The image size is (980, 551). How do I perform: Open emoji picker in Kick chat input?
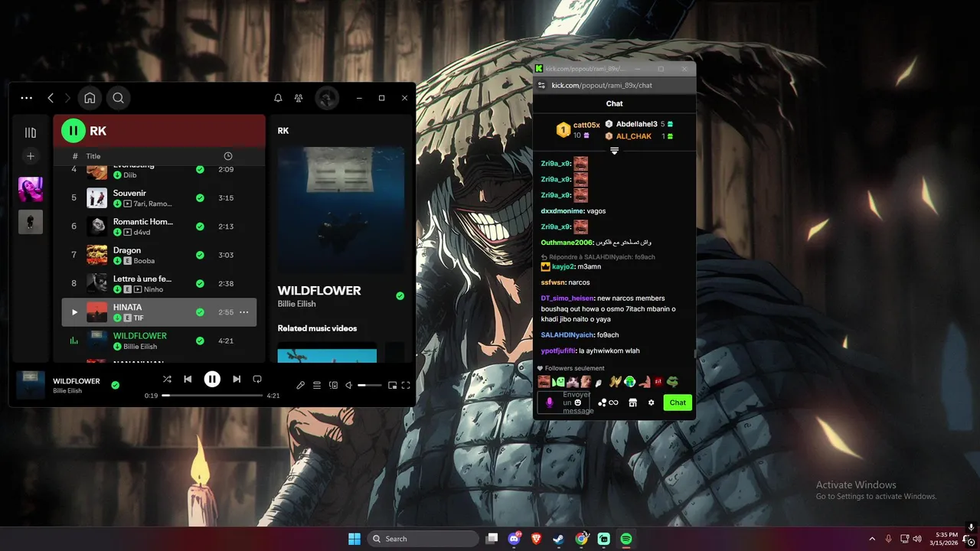[x=578, y=403]
